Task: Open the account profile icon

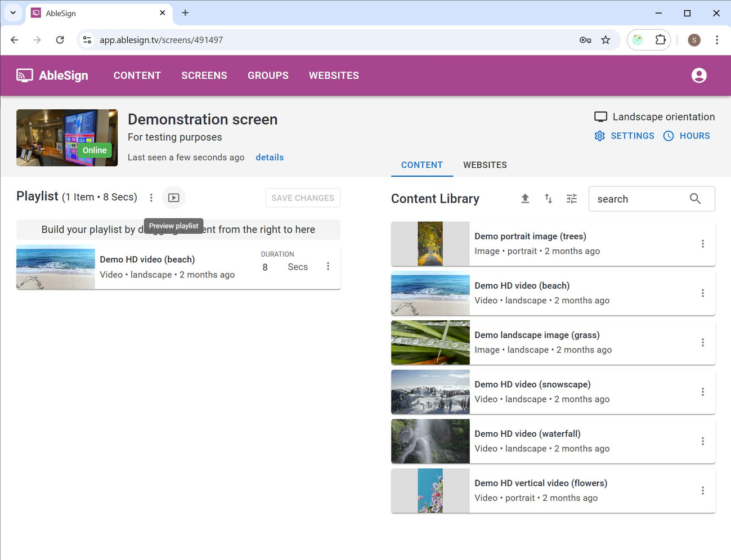Action: (698, 75)
